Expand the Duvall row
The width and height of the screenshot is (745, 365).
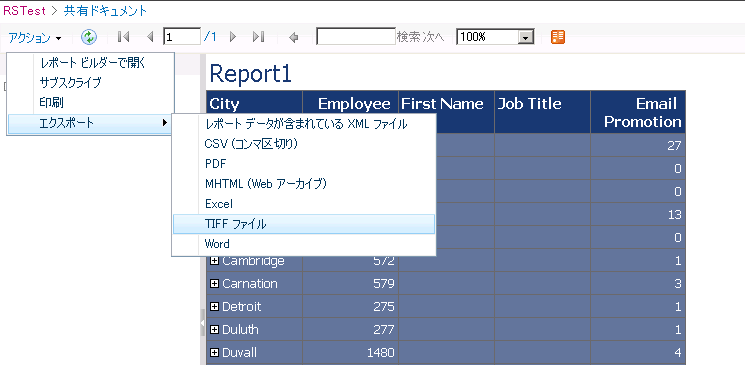[x=214, y=352]
